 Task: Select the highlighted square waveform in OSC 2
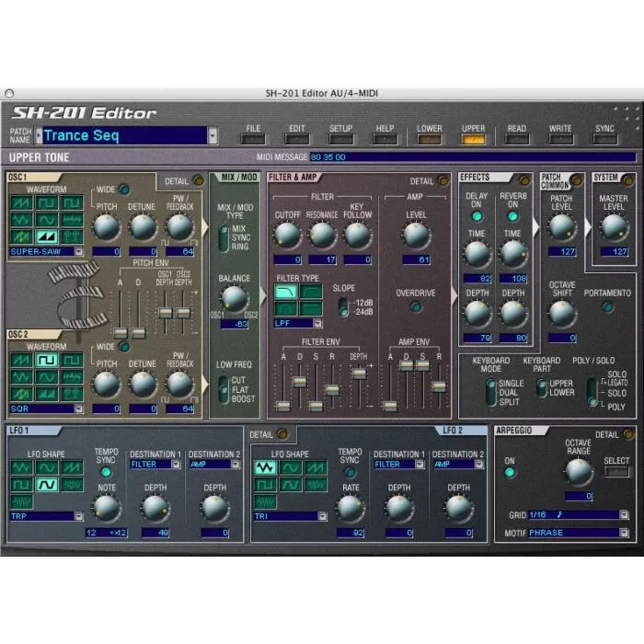pos(46,360)
